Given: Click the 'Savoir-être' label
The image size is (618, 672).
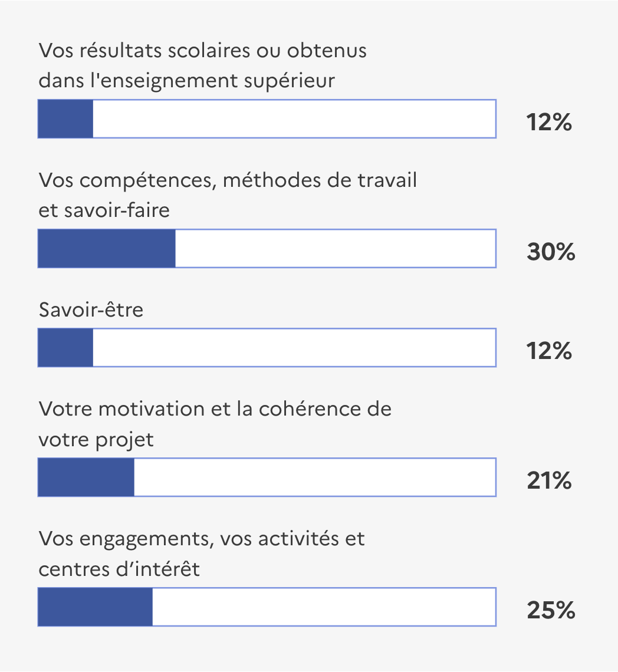Looking at the screenshot, I should click(91, 309).
